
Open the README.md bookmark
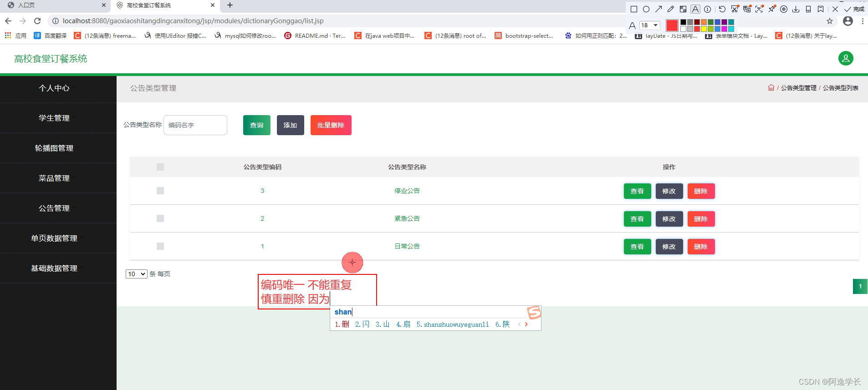315,35
